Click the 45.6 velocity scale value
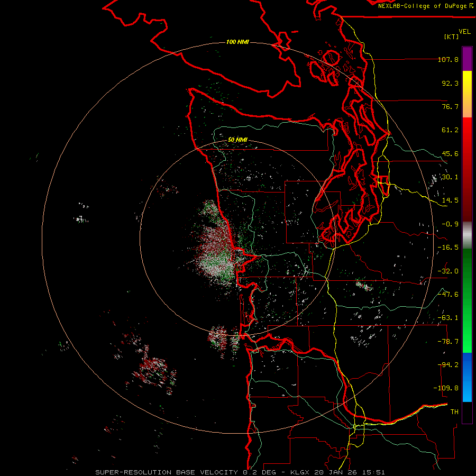Viewport: 476px width, 476px height. pyautogui.click(x=450, y=153)
